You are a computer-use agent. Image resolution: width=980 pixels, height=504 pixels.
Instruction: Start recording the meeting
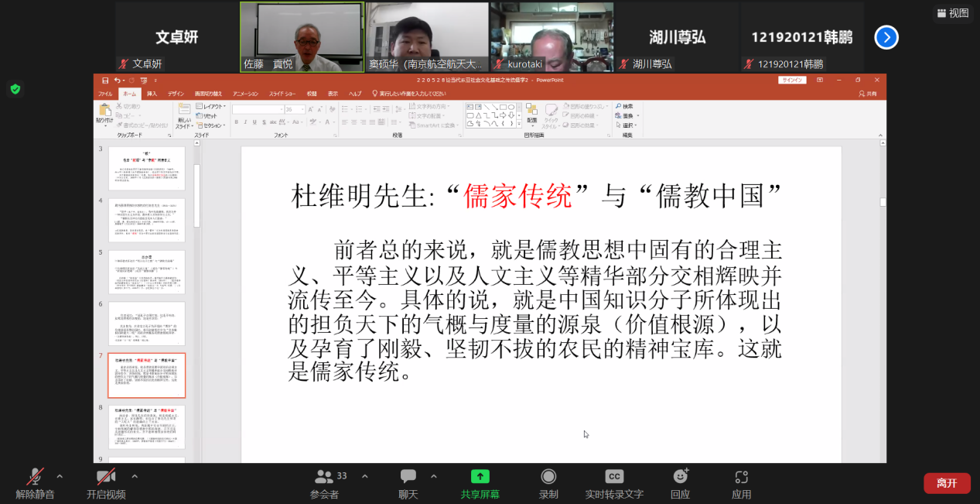[x=548, y=477]
